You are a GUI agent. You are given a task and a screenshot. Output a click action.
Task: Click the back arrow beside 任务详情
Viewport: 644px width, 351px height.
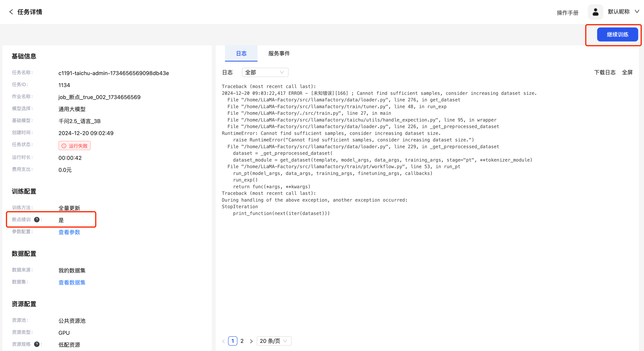point(11,12)
